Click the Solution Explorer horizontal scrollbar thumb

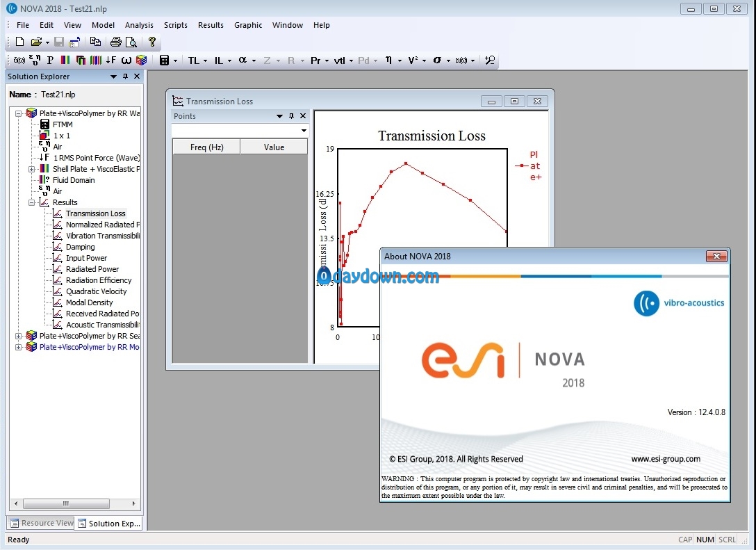coord(66,503)
